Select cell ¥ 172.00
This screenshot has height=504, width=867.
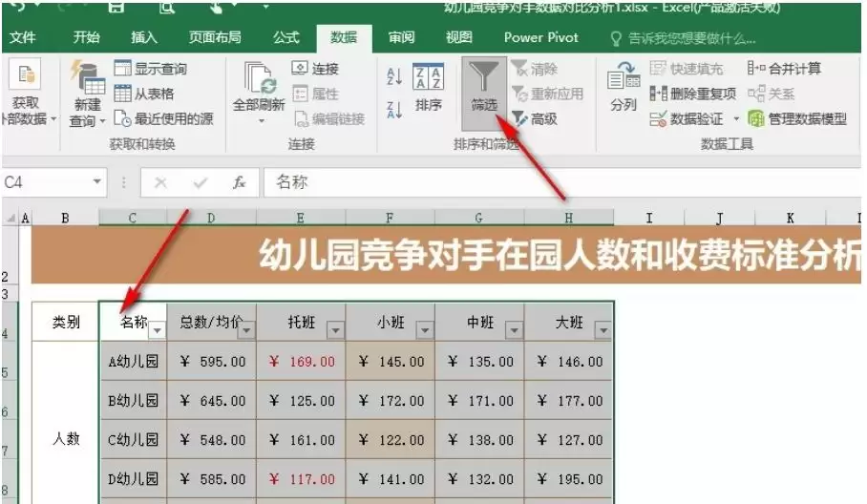(391, 401)
